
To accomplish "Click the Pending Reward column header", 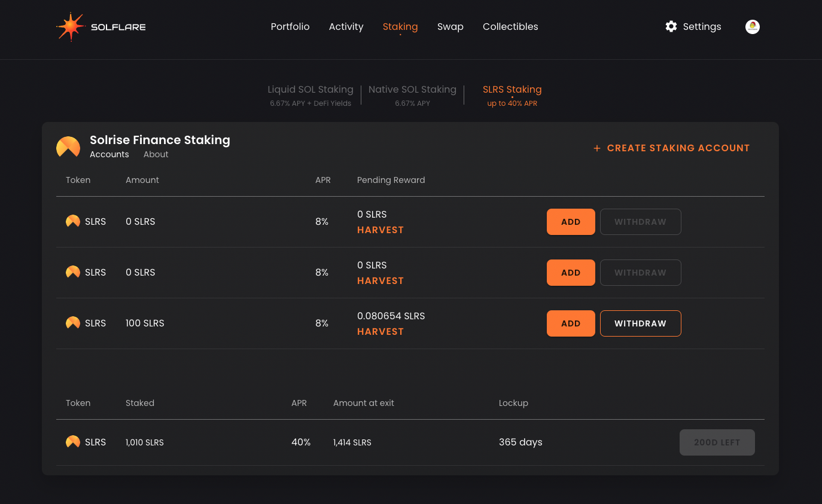I will (391, 180).
